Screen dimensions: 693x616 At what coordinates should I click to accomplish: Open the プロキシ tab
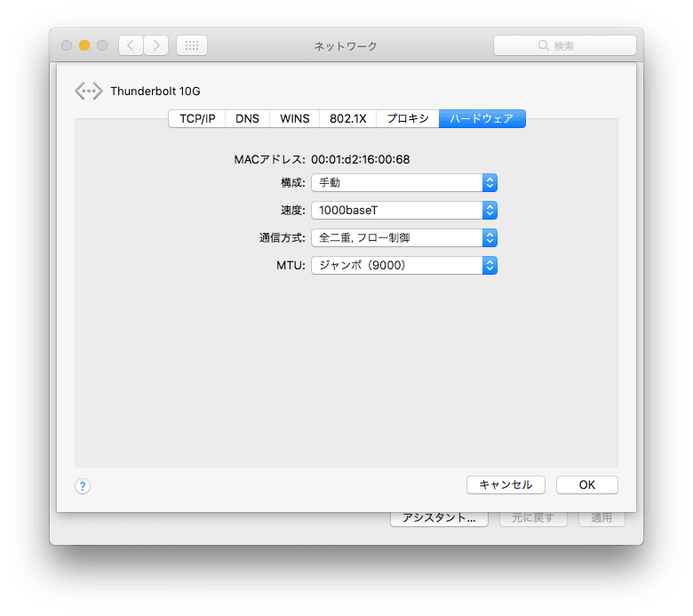tap(408, 118)
